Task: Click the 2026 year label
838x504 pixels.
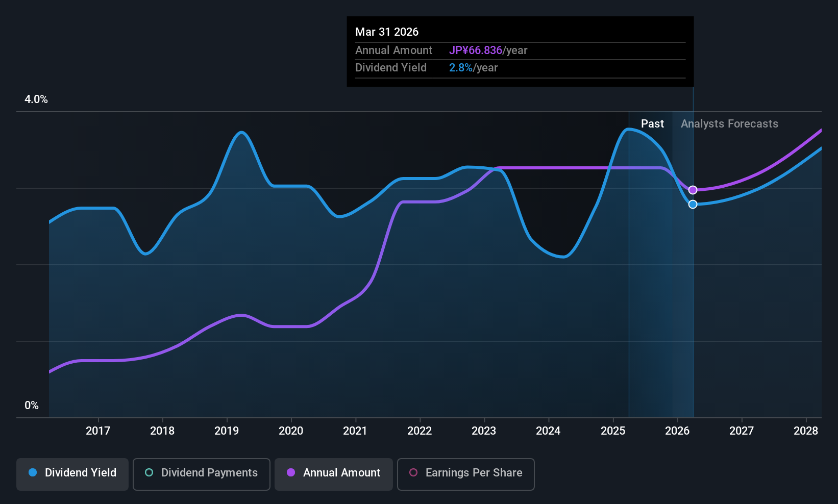Action: pyautogui.click(x=677, y=431)
